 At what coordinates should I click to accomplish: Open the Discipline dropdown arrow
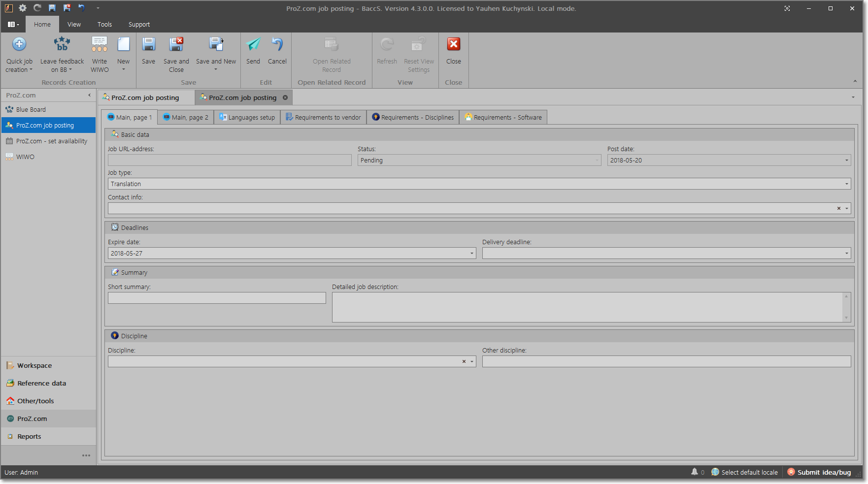[472, 361]
